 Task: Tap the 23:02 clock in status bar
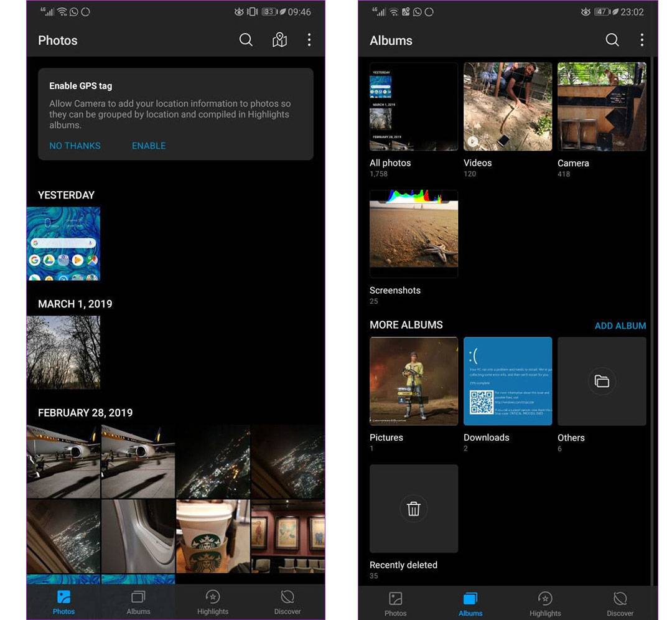(632, 12)
